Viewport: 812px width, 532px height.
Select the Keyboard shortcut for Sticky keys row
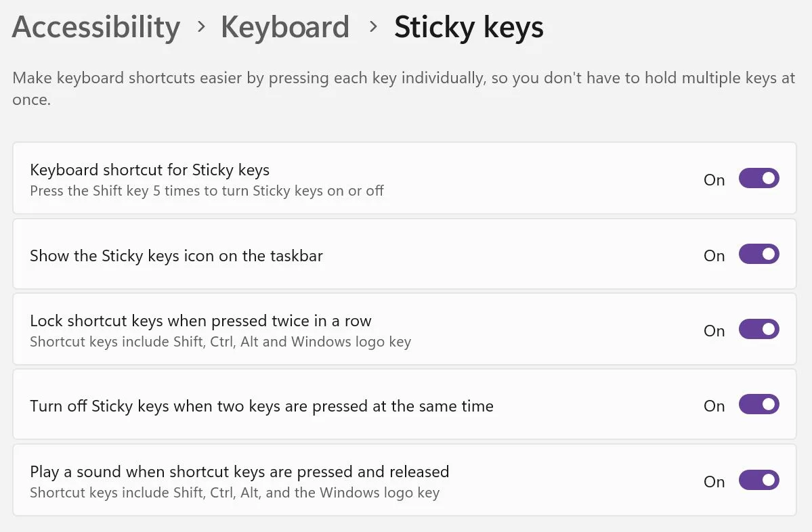(404, 179)
